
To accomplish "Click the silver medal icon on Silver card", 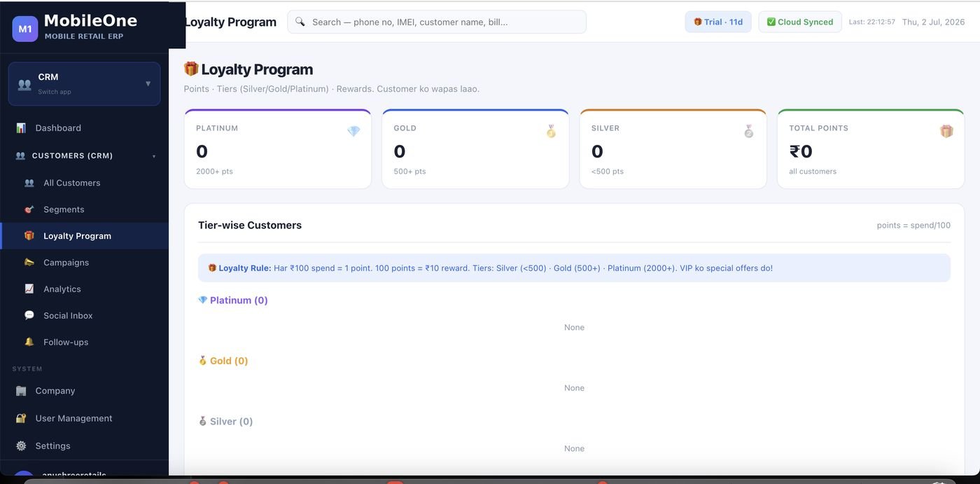I will (x=749, y=131).
